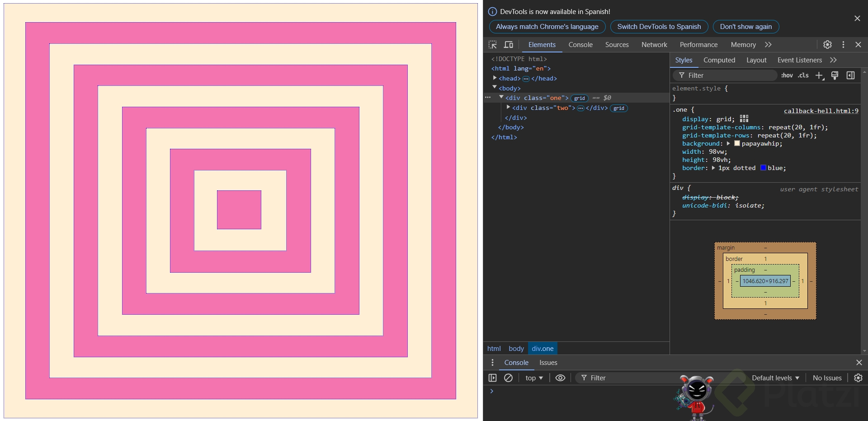Switch to the Network tab
This screenshot has width=868, height=421.
(x=654, y=45)
